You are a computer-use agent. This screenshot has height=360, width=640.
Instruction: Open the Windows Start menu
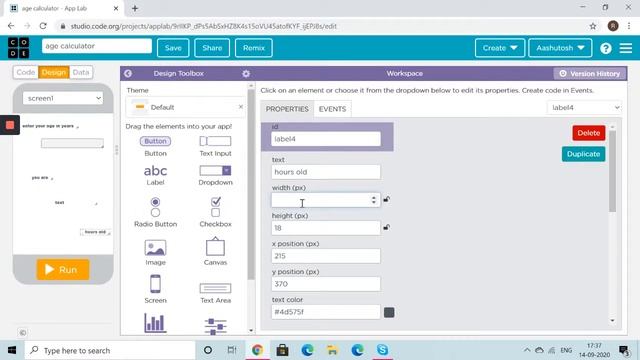(x=12, y=350)
